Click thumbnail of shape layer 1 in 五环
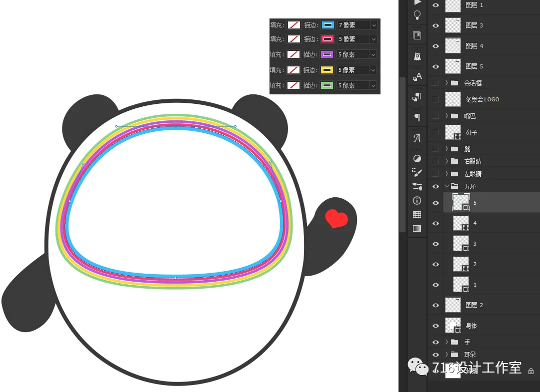This screenshot has width=540, height=392. [461, 285]
